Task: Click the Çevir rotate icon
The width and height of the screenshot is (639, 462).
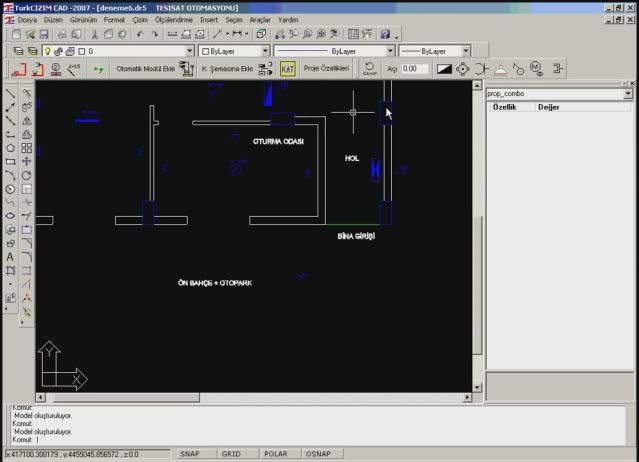Action: (x=370, y=68)
